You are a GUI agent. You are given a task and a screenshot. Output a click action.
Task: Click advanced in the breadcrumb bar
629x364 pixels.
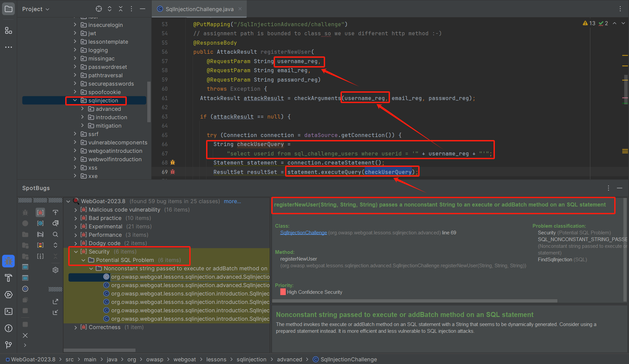tap(289, 359)
